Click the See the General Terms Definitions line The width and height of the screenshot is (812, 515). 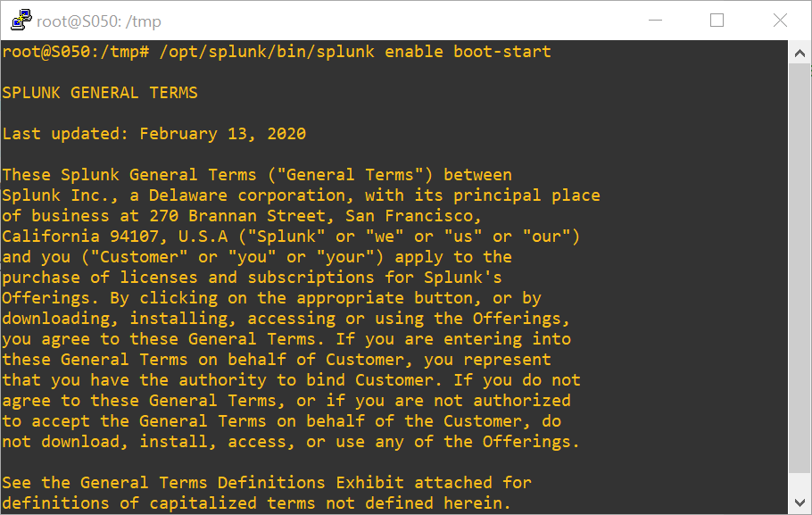click(267, 482)
